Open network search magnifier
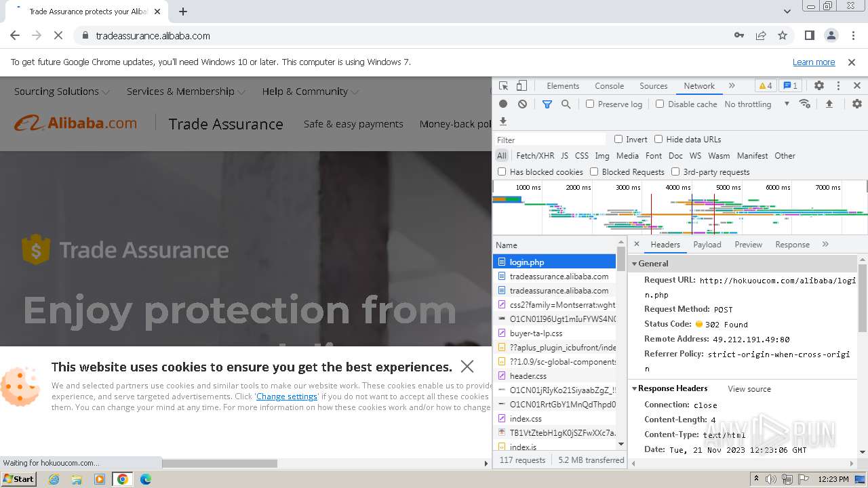Screen dimensions: 868x488 (x=566, y=104)
